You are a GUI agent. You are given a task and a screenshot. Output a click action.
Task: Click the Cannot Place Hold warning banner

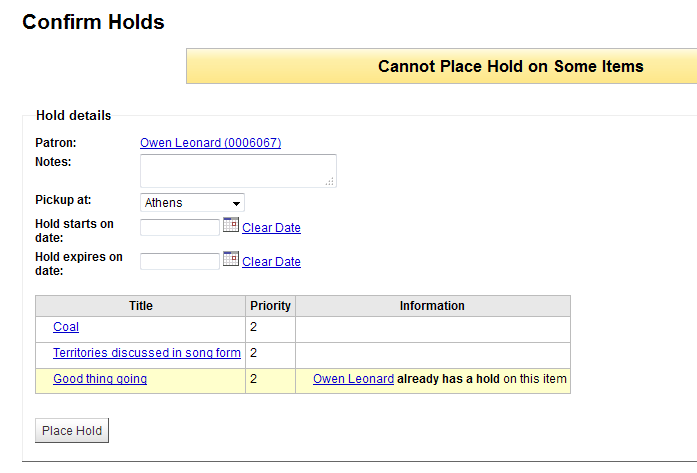click(440, 67)
